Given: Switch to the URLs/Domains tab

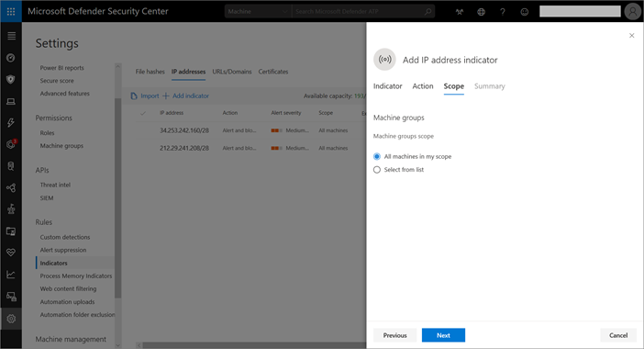Looking at the screenshot, I should (232, 72).
